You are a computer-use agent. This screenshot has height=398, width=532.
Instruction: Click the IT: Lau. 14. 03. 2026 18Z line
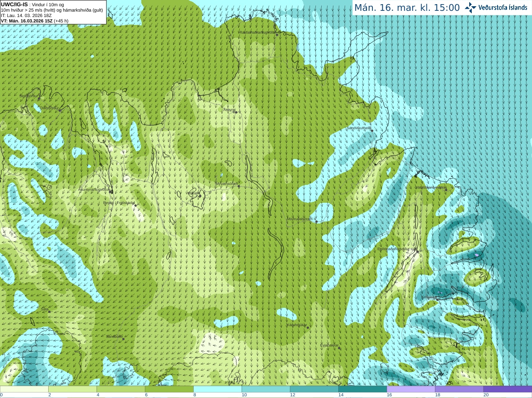coord(26,15)
